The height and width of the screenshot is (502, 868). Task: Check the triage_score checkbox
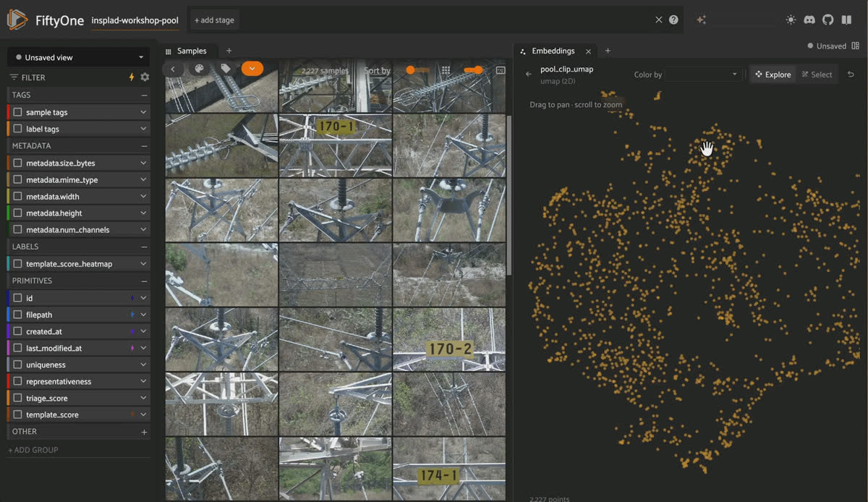pos(17,398)
